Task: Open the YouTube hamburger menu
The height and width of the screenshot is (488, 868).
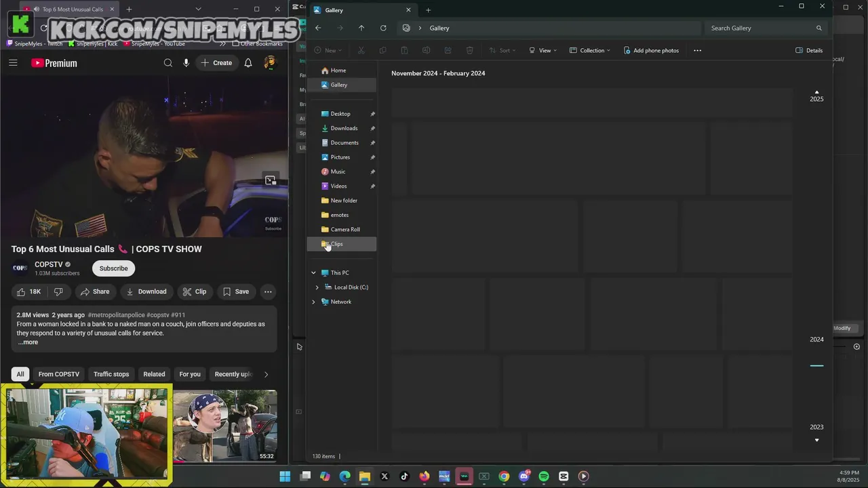Action: [x=13, y=63]
